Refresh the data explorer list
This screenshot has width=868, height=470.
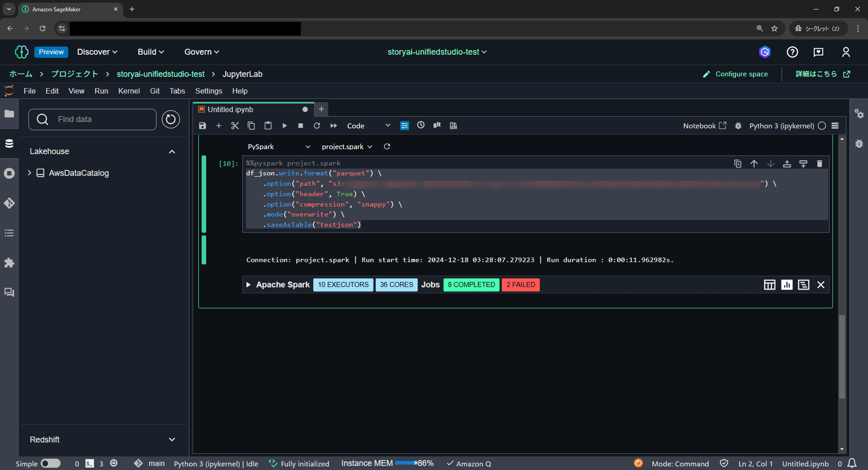[x=170, y=119]
